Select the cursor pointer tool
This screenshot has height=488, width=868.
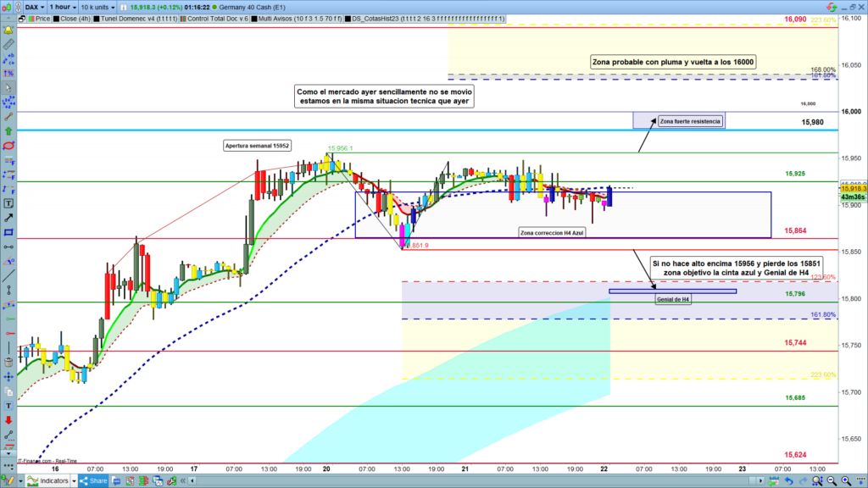click(x=8, y=87)
